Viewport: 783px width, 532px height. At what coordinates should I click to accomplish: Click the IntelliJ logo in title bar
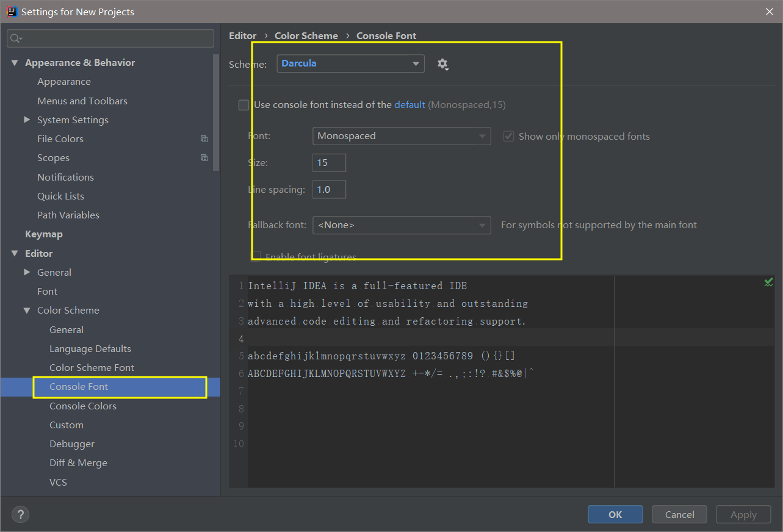(12, 12)
